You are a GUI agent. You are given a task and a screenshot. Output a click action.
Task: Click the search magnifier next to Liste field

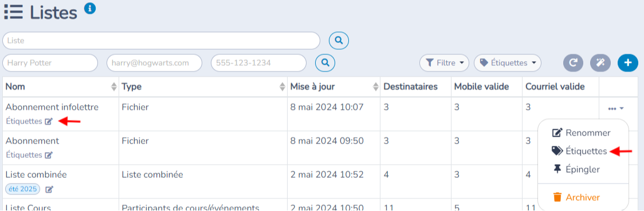[339, 40]
